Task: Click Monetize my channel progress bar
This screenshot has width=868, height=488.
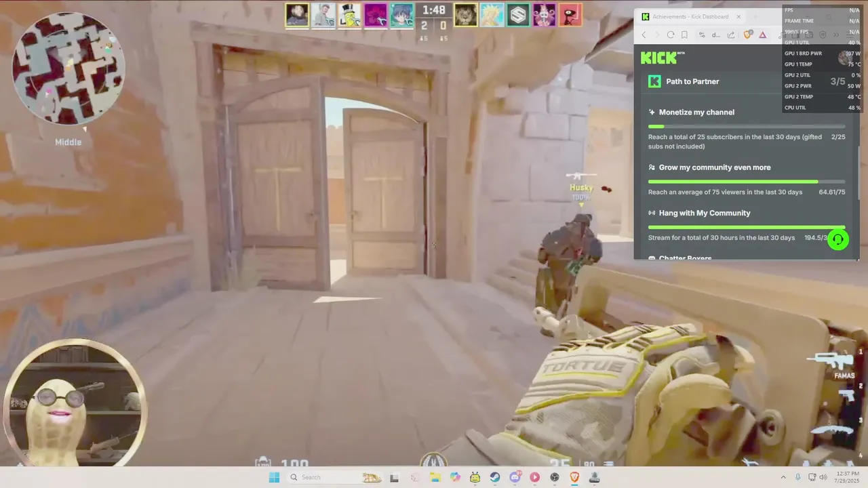Action: (x=747, y=127)
